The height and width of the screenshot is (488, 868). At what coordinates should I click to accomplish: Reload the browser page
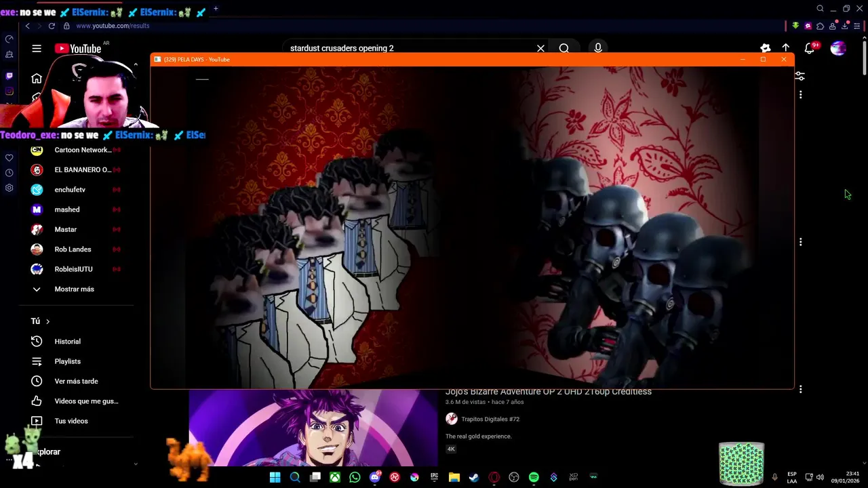coord(52,26)
